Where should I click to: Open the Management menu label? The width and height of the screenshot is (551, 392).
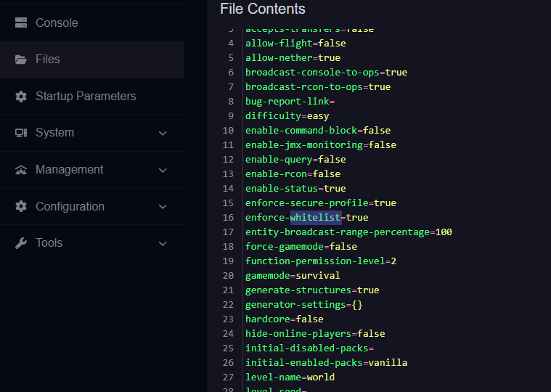coord(69,170)
